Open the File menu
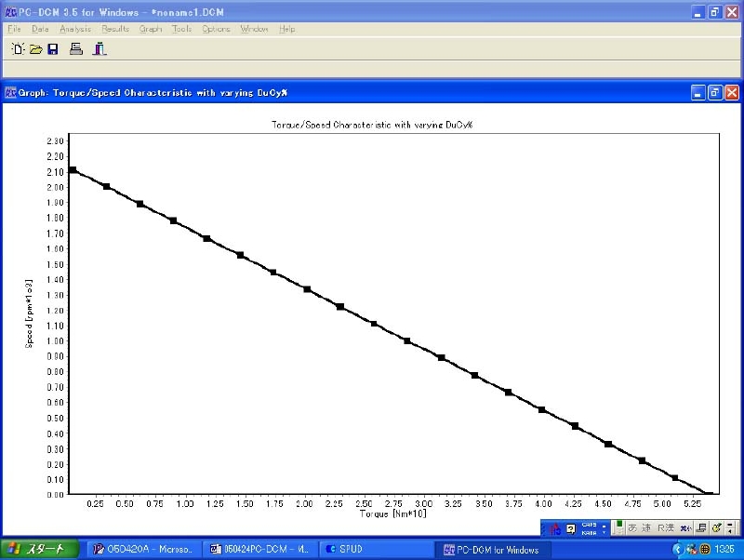This screenshot has width=744, height=560. coord(14,29)
